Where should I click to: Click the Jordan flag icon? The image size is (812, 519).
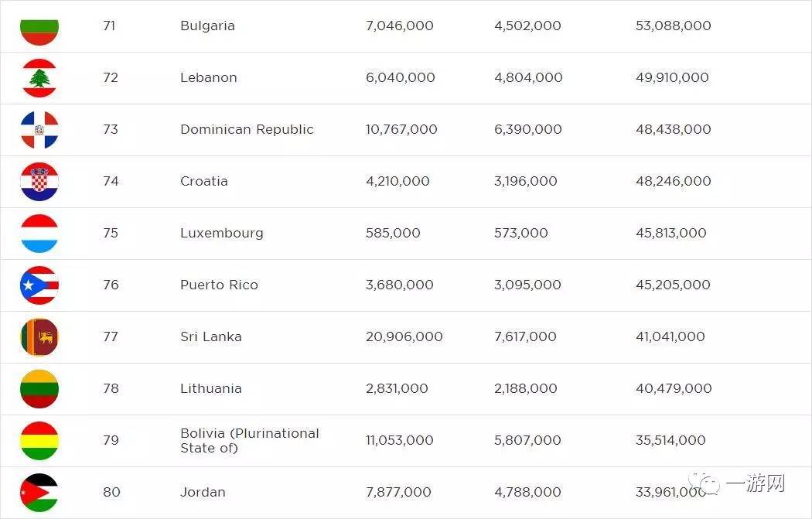39,493
